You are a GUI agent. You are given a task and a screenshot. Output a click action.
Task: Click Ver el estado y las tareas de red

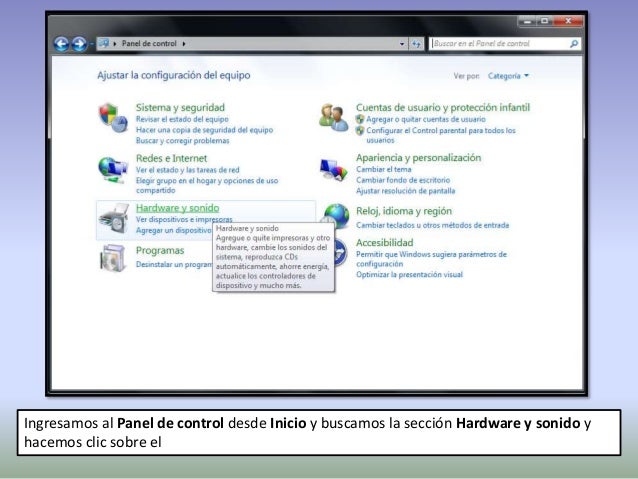coord(188,170)
